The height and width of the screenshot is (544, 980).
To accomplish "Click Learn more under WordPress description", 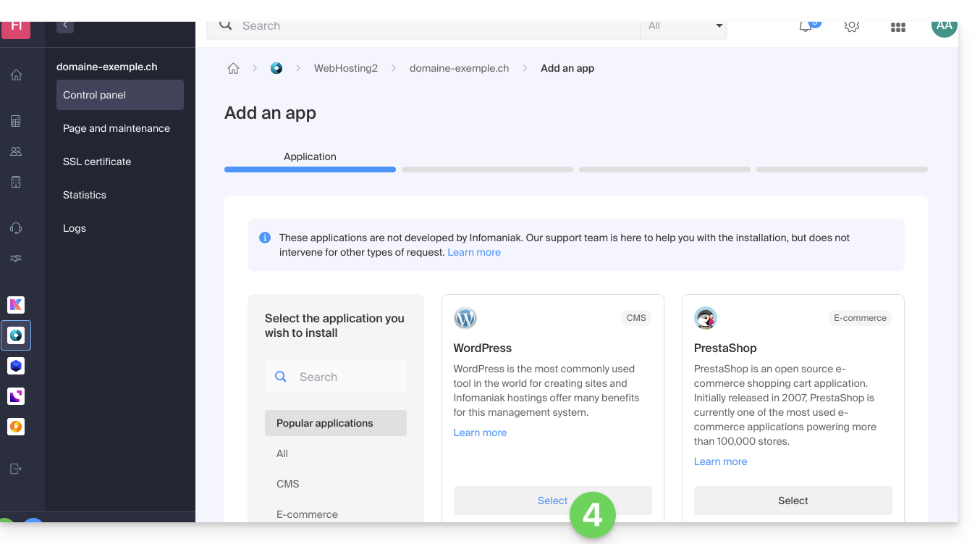I will click(480, 432).
